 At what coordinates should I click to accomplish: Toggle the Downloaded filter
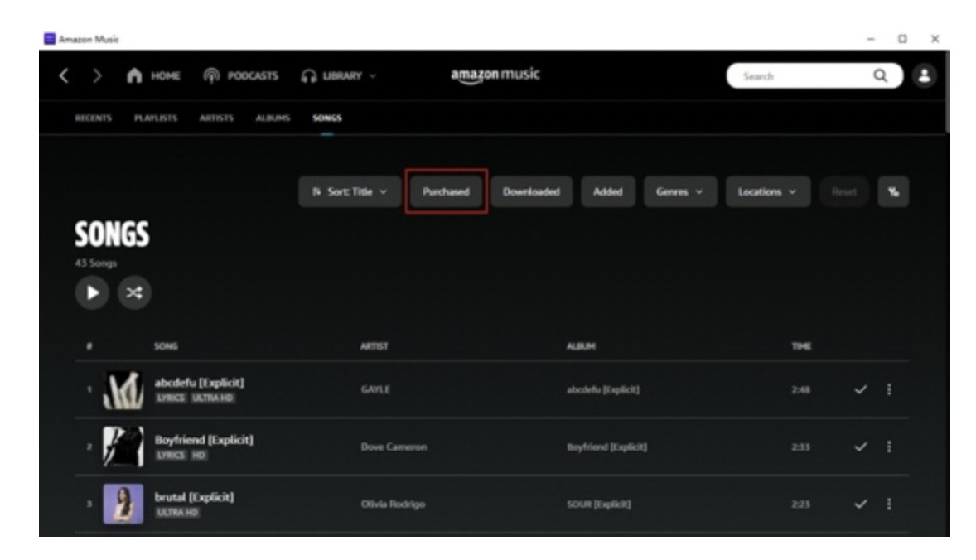[x=532, y=191]
